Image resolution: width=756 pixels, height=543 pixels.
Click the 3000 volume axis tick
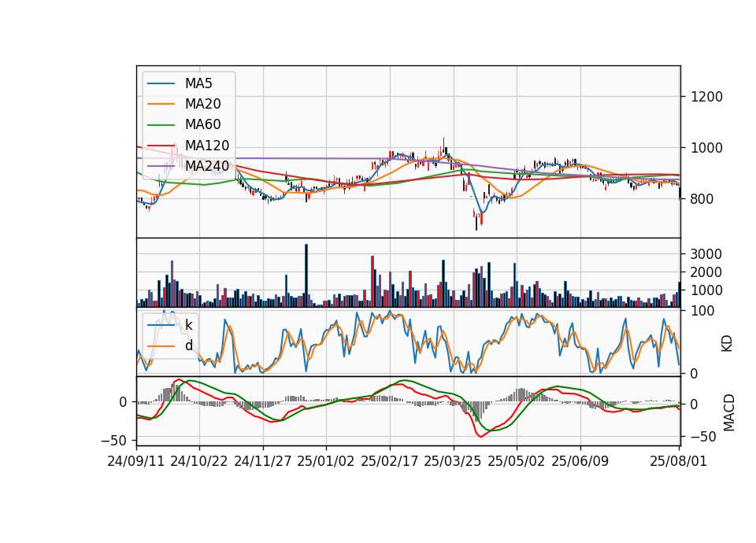pyautogui.click(x=706, y=254)
